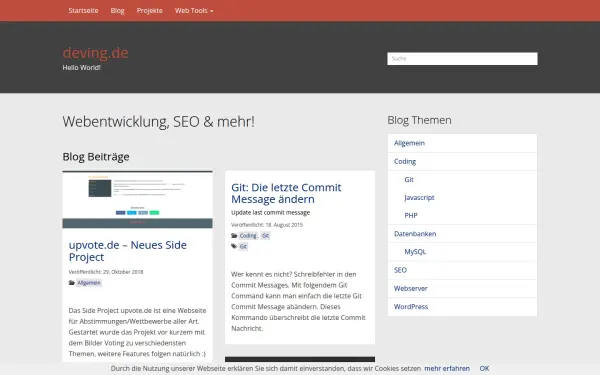Image resolution: width=600 pixels, height=375 pixels.
Task: Follow the 'mehr erfahren' cookie link
Action: (447, 368)
